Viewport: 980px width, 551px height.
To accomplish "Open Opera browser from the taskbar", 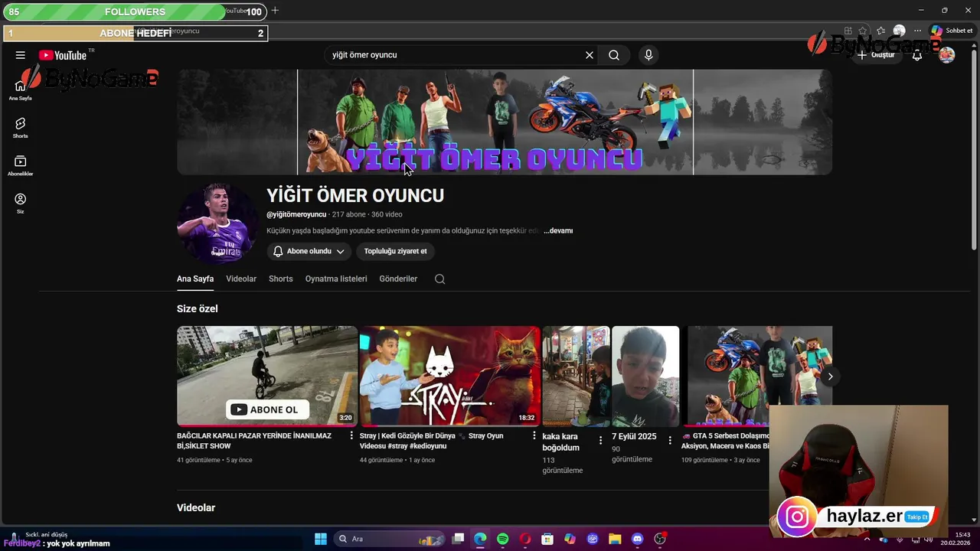I will pos(525,539).
